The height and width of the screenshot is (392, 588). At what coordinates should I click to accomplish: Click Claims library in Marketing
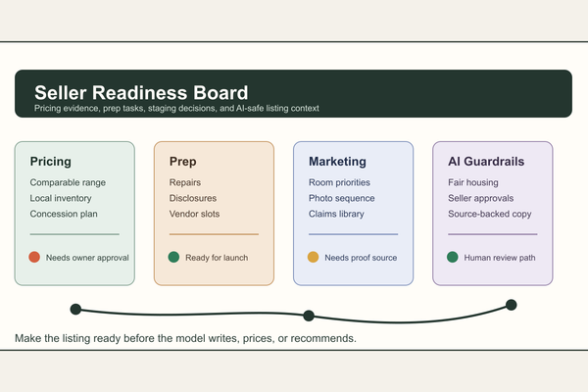tap(336, 214)
